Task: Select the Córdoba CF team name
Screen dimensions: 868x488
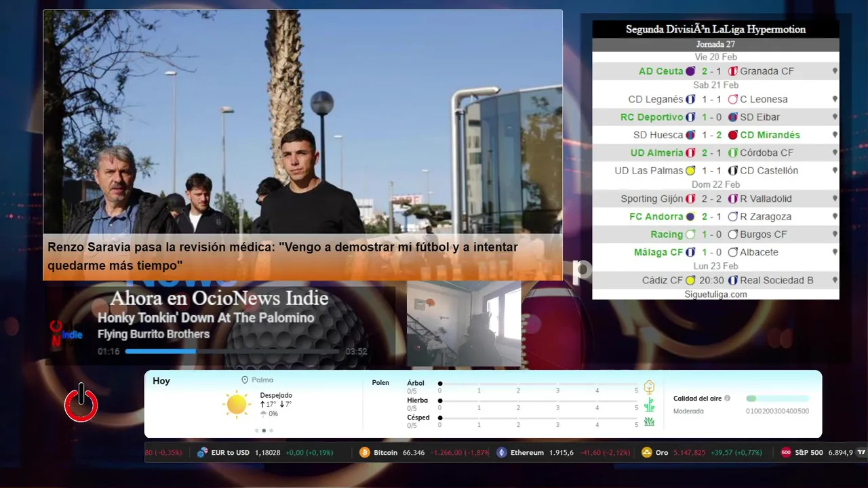Action: tap(767, 153)
